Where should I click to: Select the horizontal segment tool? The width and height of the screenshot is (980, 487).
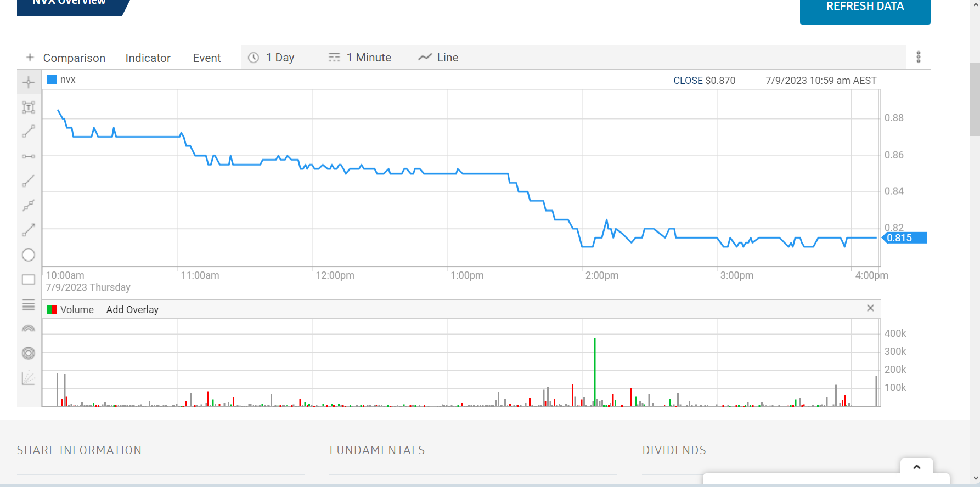29,156
